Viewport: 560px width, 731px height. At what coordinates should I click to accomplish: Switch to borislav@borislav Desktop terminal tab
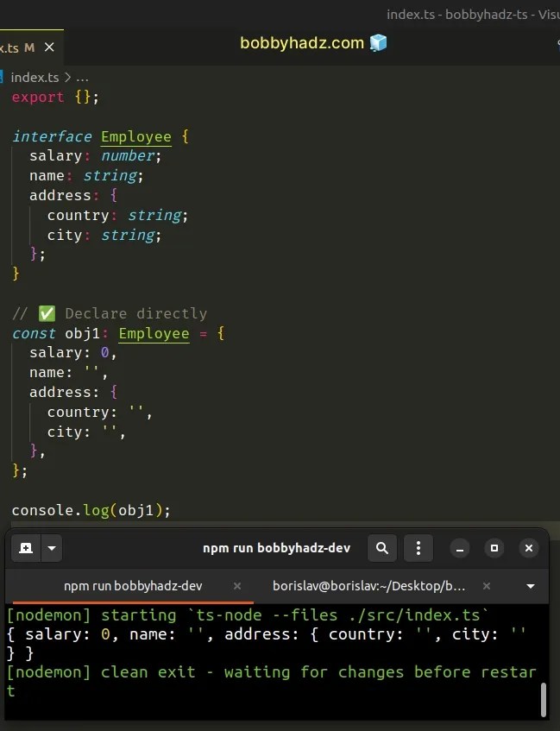tap(368, 586)
